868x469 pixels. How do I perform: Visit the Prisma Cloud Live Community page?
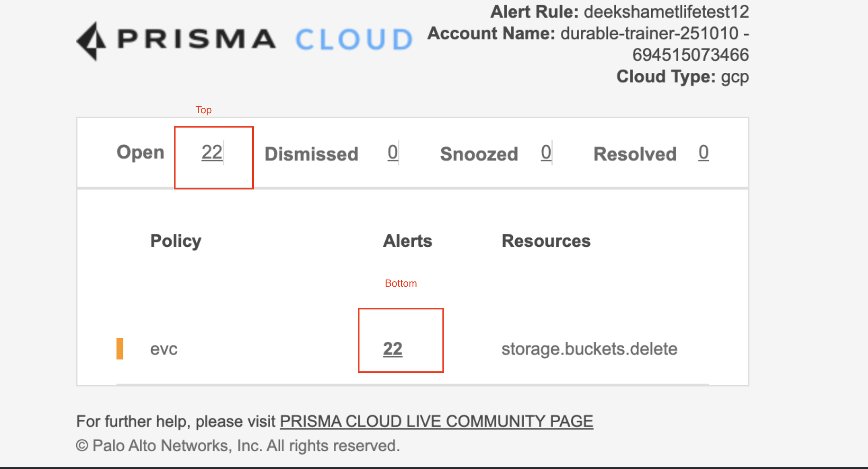coord(437,421)
